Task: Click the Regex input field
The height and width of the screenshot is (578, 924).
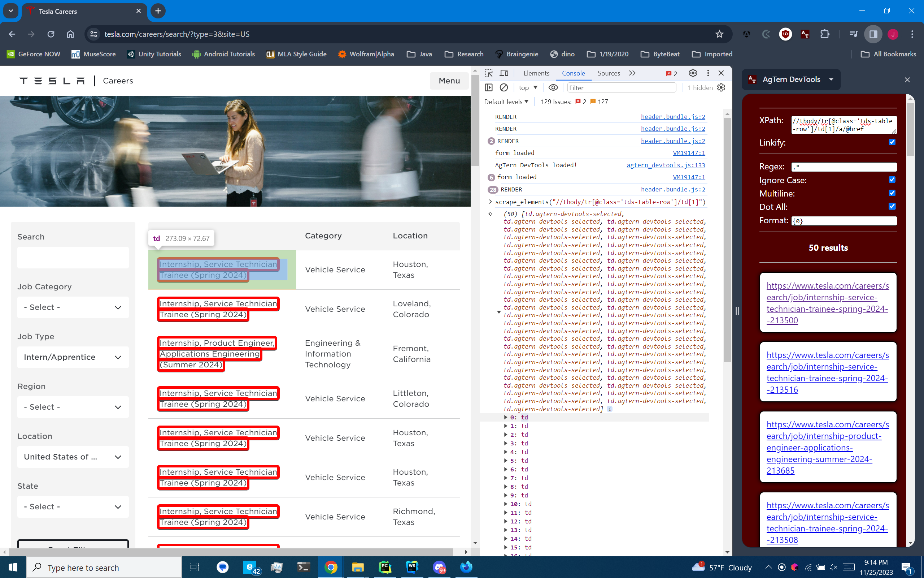Action: (844, 167)
